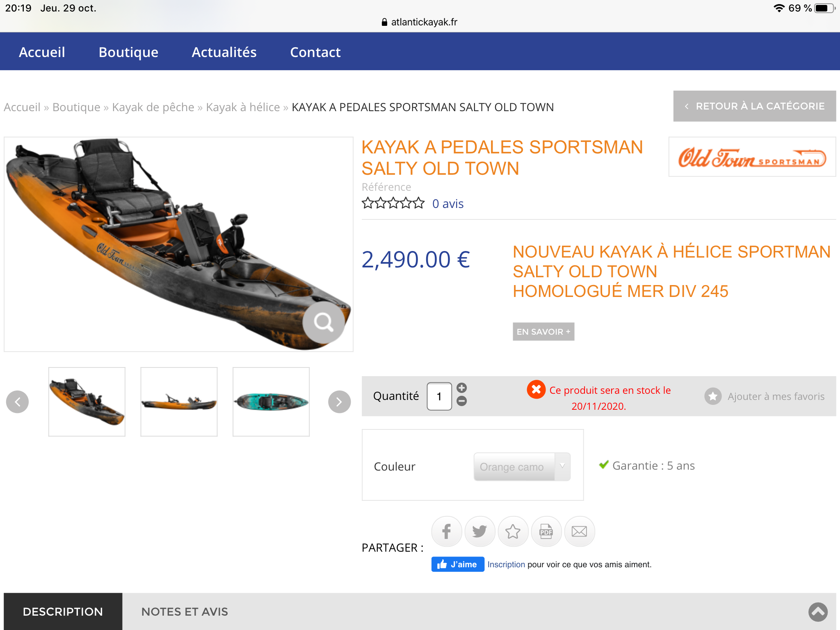Viewport: 840px width, 630px height.
Task: Share product on Twitter icon
Action: point(479,531)
